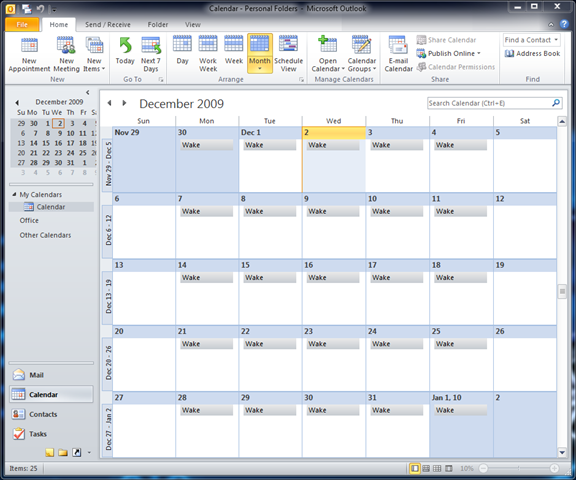Open the Publish Online dropdown
576x480 pixels.
pos(448,54)
